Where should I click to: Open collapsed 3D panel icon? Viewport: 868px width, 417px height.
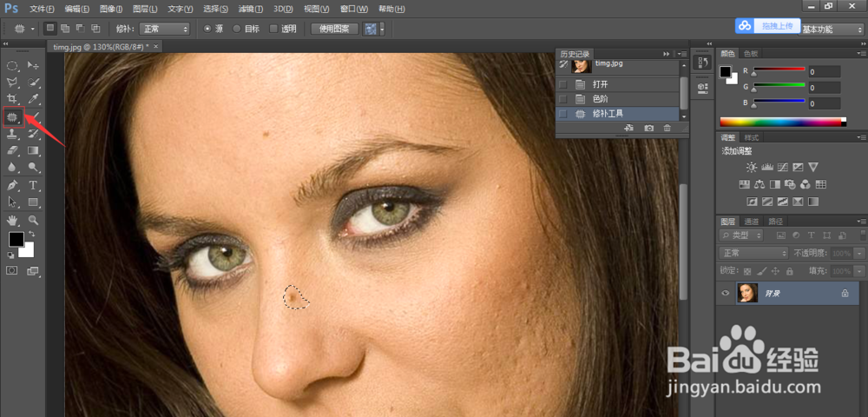point(703,87)
